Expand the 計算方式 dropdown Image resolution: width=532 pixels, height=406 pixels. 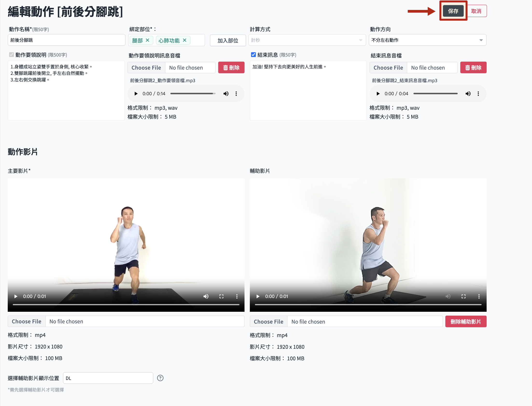click(x=307, y=40)
